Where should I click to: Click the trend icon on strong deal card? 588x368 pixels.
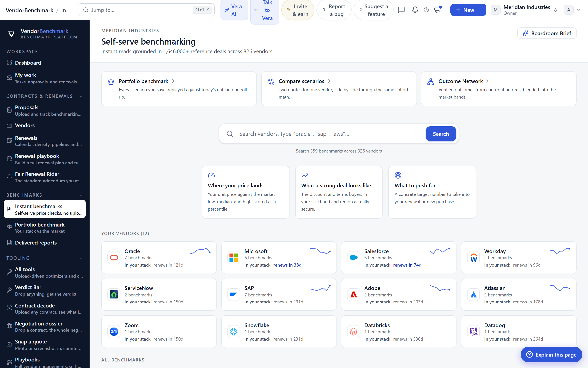coord(305,175)
